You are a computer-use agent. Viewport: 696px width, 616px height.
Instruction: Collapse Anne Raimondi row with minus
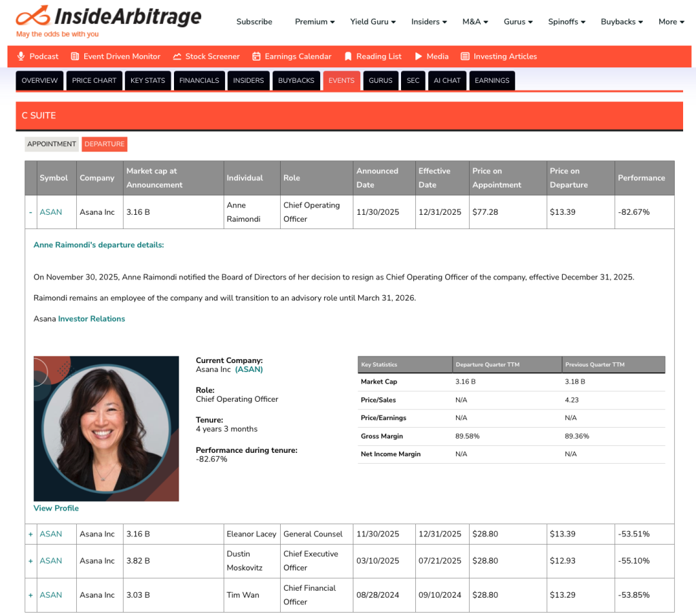[31, 212]
